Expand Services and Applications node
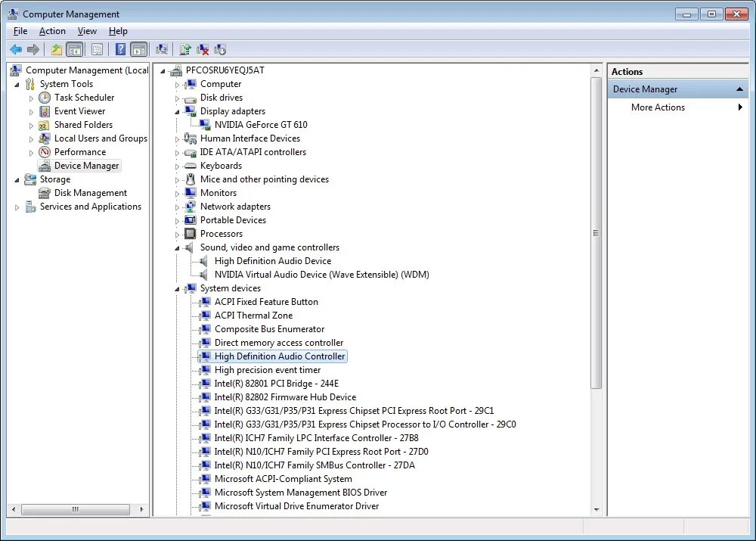 (17, 207)
